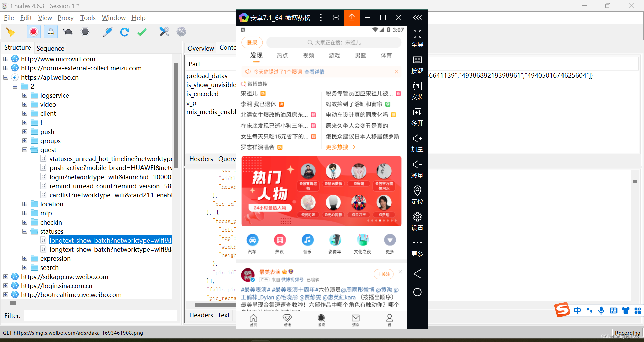Expand the sdkapp.uve.weibo.com host

6,277
